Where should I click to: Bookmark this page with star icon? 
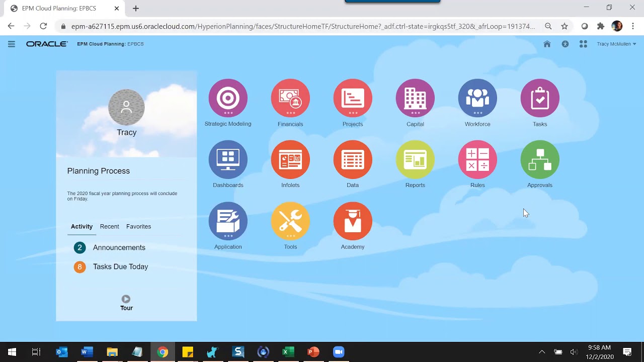tap(565, 26)
